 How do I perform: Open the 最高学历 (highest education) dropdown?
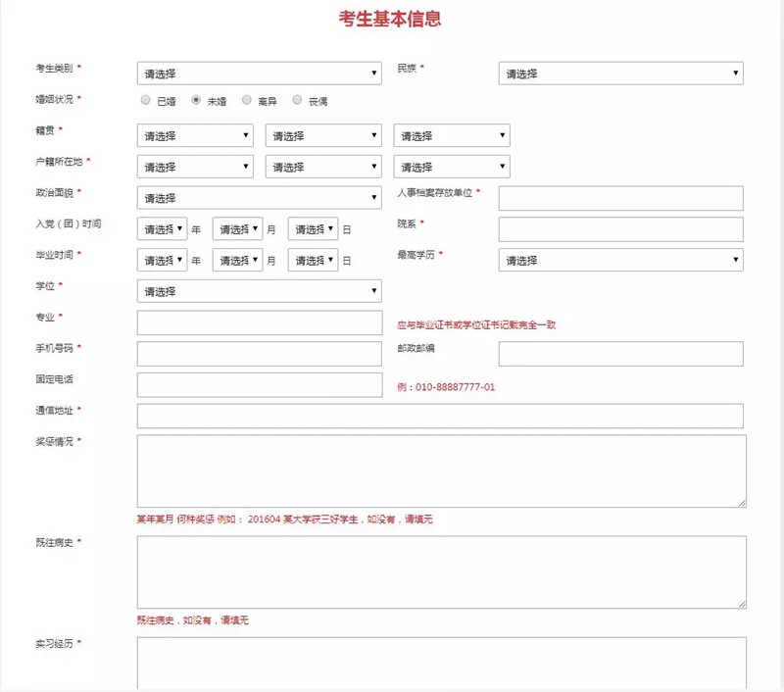pos(620,259)
